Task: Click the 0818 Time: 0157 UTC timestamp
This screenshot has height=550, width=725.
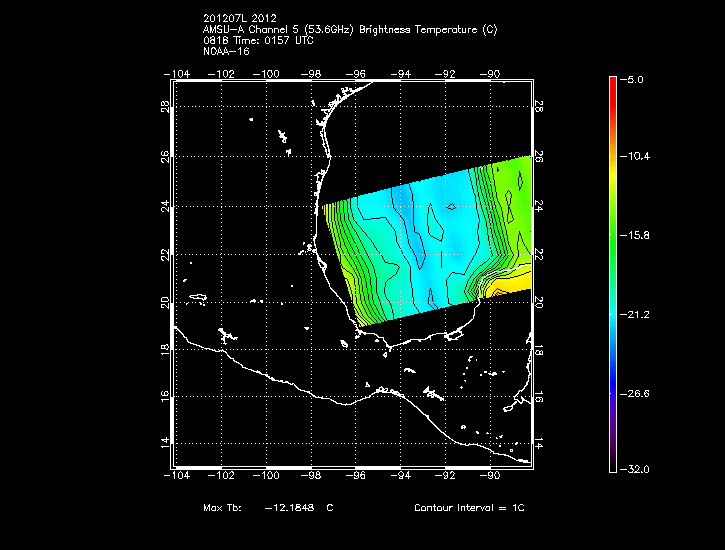Action: (x=259, y=40)
